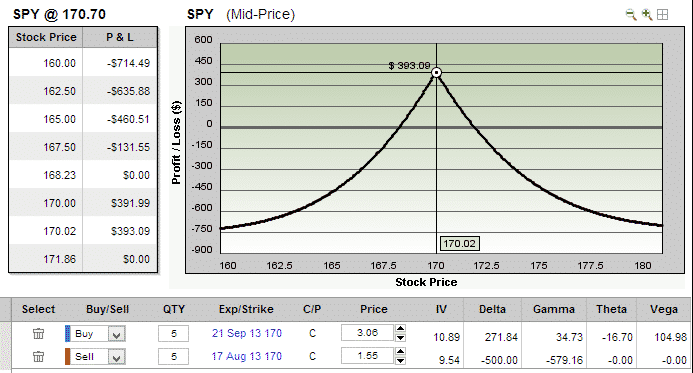Open the 21 Sep 13 170 option link
Screen dimensions: 693x373
[247, 333]
